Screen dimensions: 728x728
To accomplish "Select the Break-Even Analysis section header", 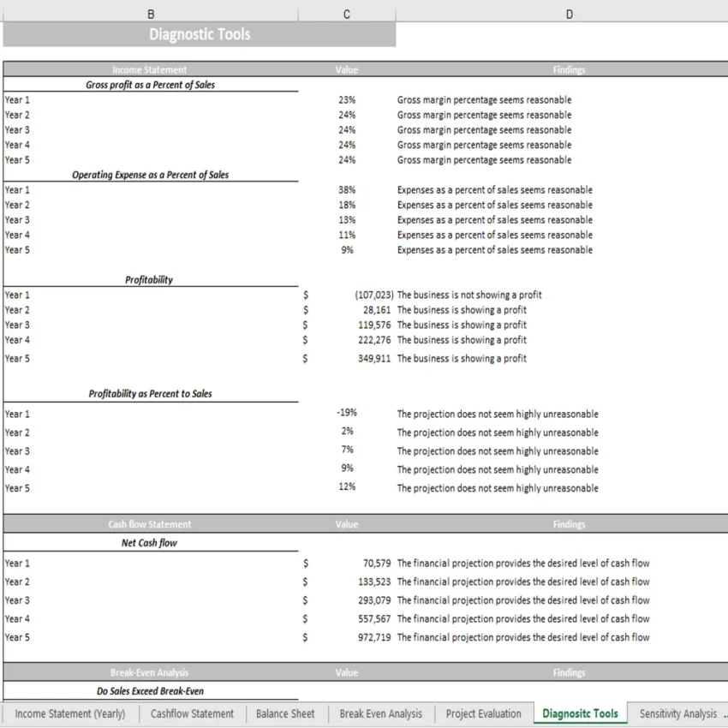I will click(x=151, y=672).
